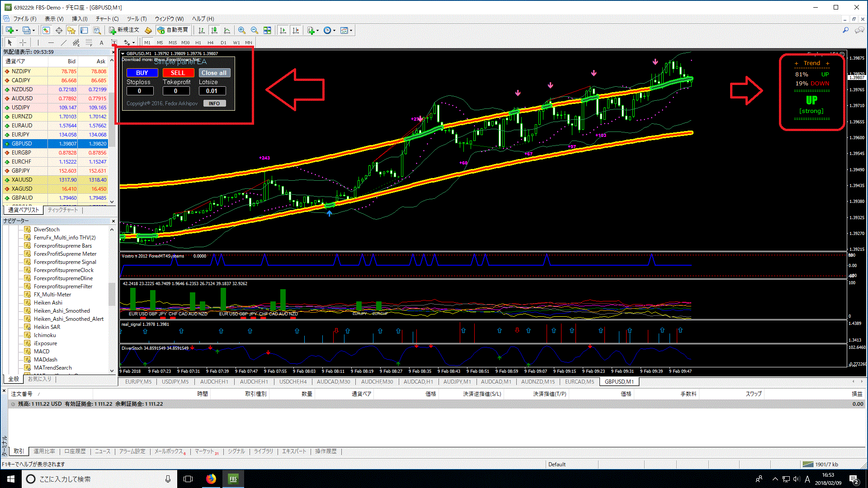Toggle the Auto Trading (自動売買) button

click(172, 30)
